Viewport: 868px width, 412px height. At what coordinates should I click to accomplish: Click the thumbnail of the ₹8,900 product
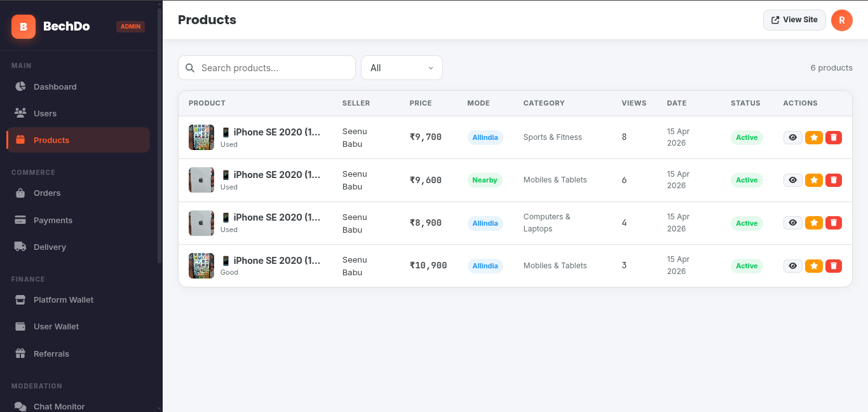(x=201, y=223)
